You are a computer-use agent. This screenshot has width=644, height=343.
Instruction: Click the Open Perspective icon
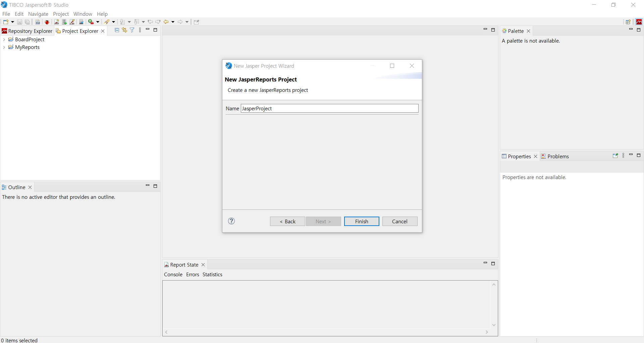pyautogui.click(x=628, y=22)
